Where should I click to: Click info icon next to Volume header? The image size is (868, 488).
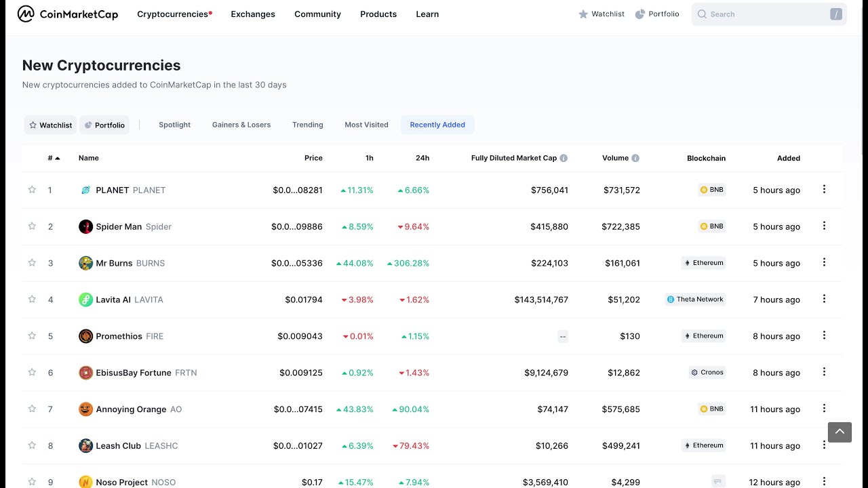tap(635, 158)
